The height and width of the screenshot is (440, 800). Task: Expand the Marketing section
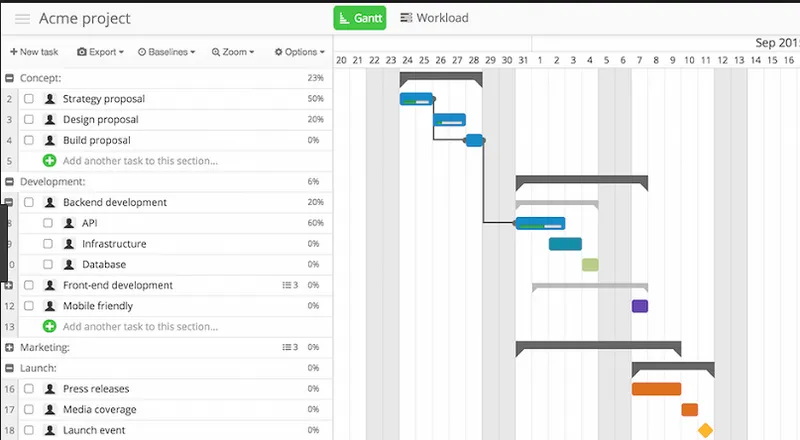pos(9,348)
